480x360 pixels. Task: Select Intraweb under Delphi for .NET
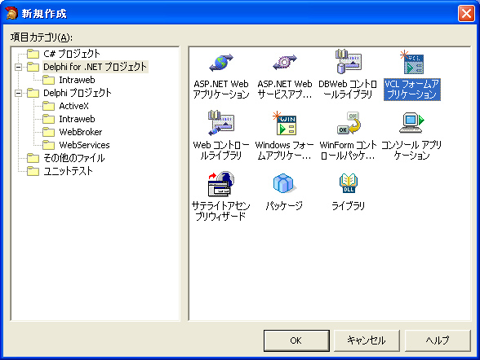tap(77, 80)
